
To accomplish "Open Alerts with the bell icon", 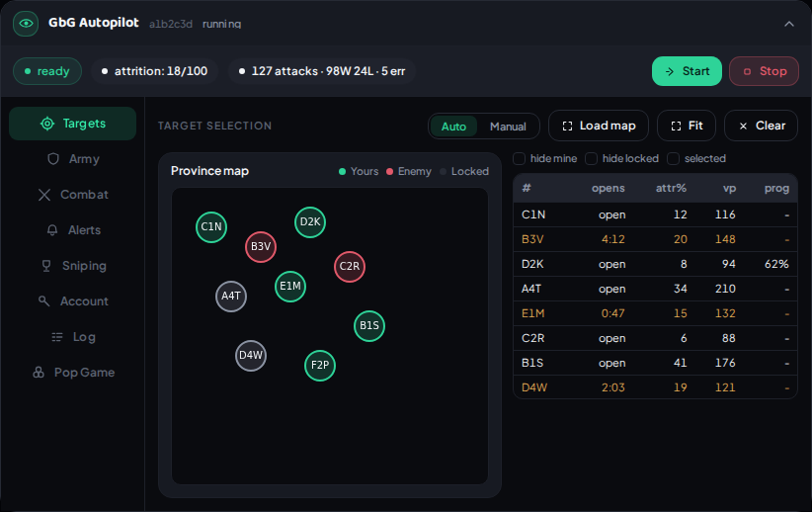I will [x=72, y=230].
